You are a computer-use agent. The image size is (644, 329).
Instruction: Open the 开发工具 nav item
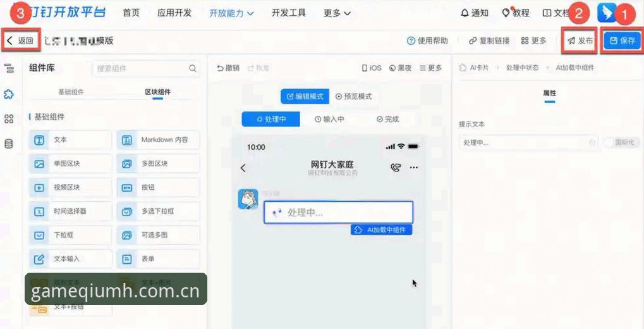(289, 13)
